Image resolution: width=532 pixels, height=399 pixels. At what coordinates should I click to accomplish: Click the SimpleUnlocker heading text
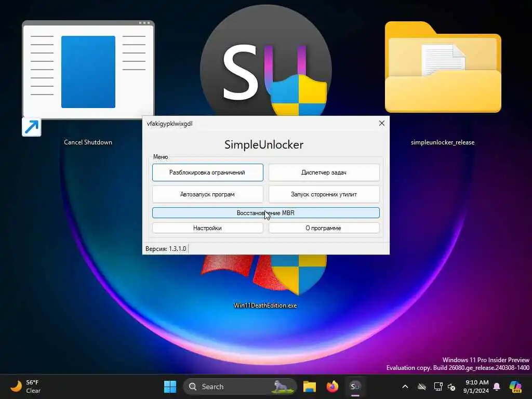(x=264, y=144)
